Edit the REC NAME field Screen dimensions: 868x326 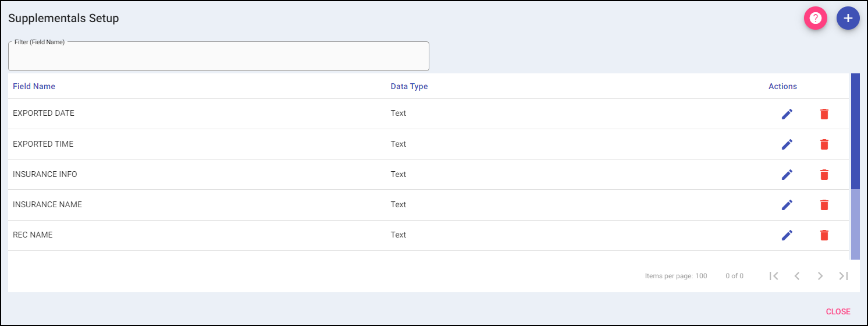tap(787, 235)
